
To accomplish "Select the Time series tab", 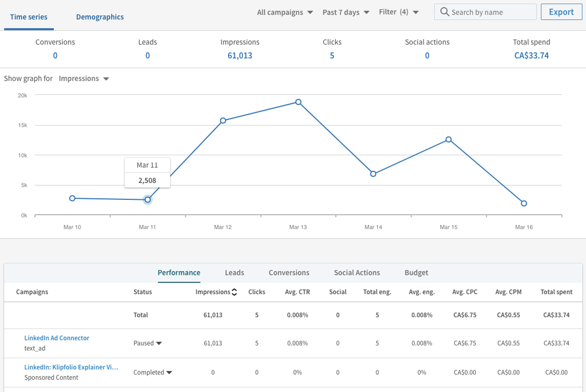I will coord(29,17).
